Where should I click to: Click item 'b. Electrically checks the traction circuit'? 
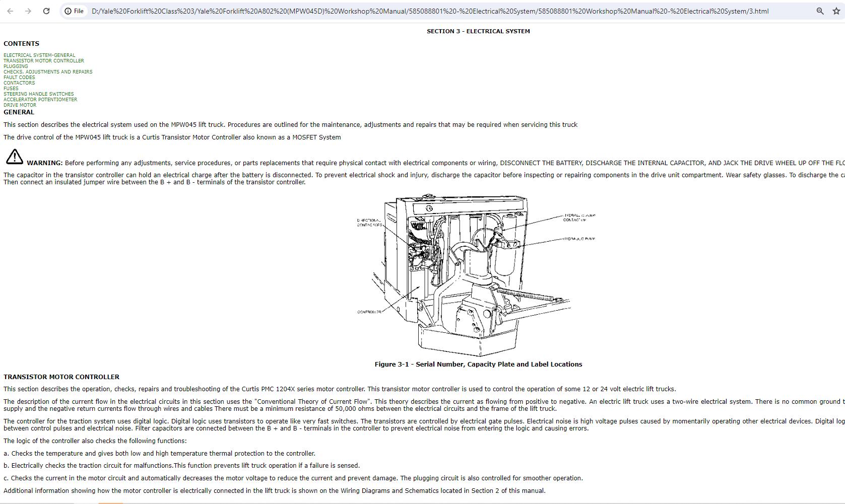pyautogui.click(x=181, y=466)
